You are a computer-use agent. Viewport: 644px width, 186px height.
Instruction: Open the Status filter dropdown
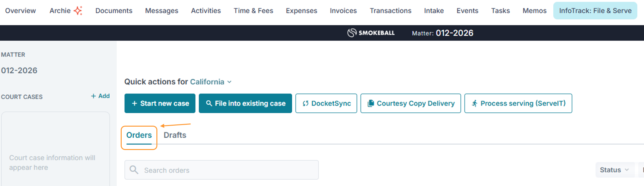(614, 170)
